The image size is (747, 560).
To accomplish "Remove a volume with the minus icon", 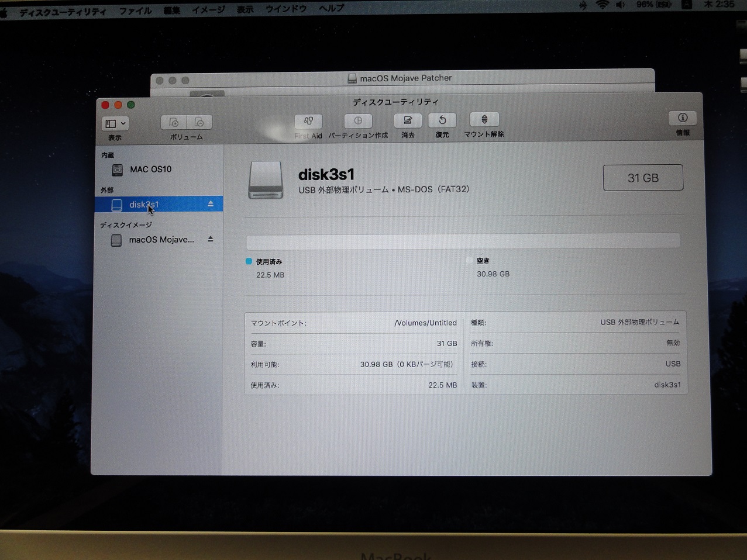I will pyautogui.click(x=199, y=122).
